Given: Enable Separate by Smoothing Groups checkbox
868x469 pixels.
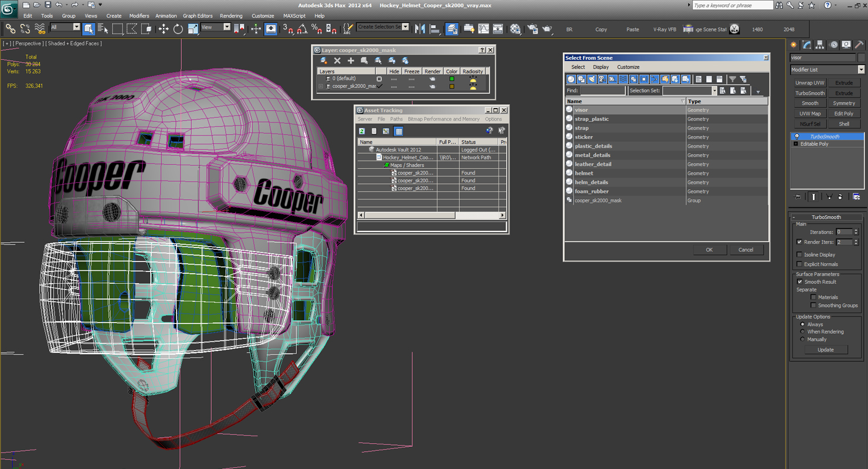Looking at the screenshot, I should coord(813,305).
